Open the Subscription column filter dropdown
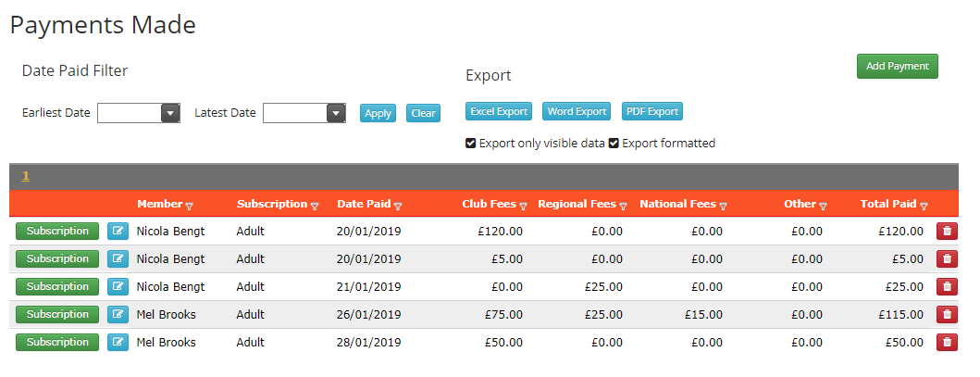The width and height of the screenshot is (980, 377). pos(315,206)
